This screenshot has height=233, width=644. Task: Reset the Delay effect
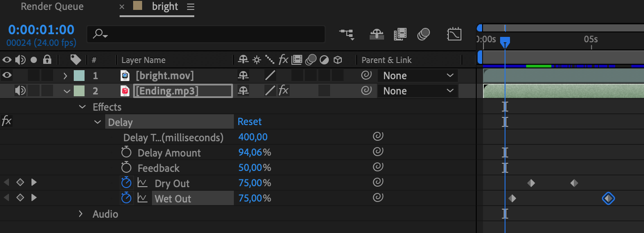250,121
